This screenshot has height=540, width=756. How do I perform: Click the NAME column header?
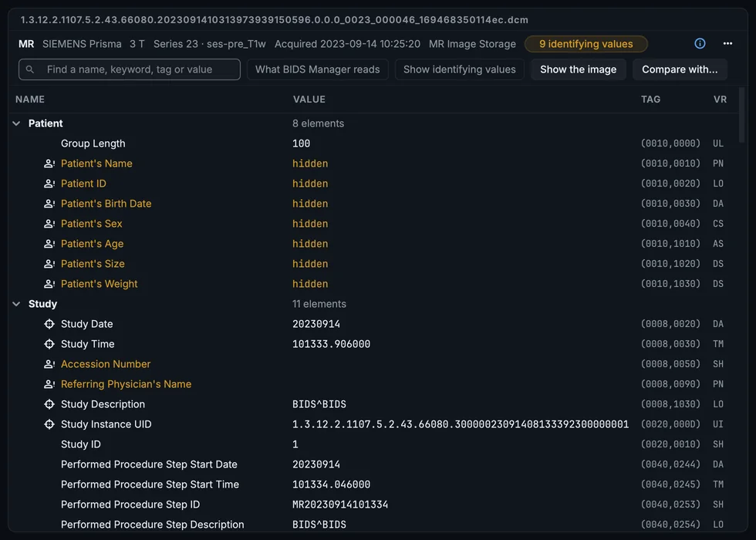[30, 100]
